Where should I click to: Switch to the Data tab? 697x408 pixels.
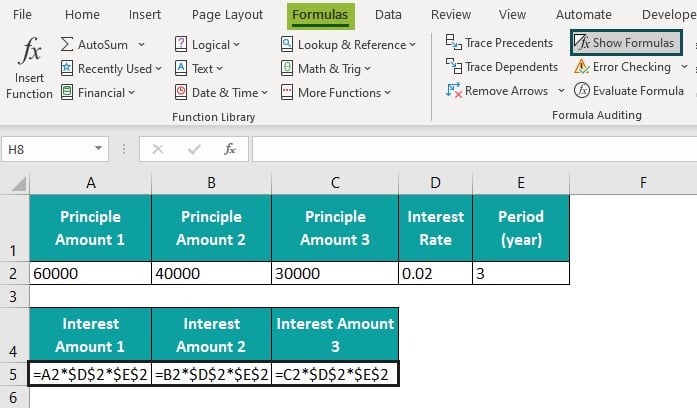pyautogui.click(x=388, y=15)
